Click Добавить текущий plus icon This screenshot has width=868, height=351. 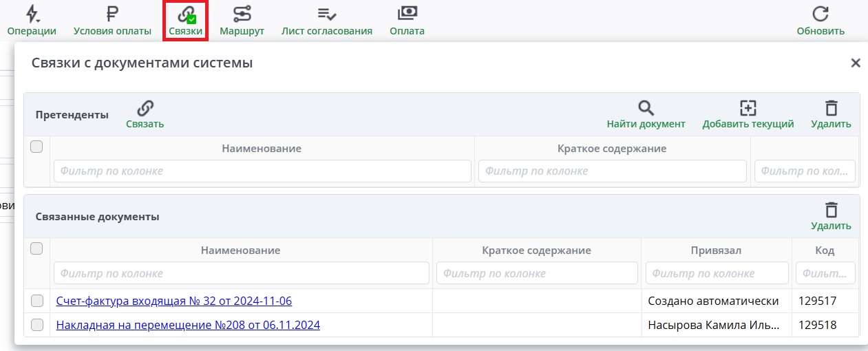(748, 108)
